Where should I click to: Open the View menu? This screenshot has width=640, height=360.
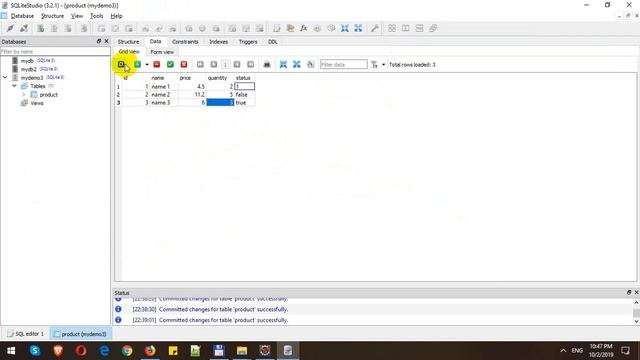[77, 16]
